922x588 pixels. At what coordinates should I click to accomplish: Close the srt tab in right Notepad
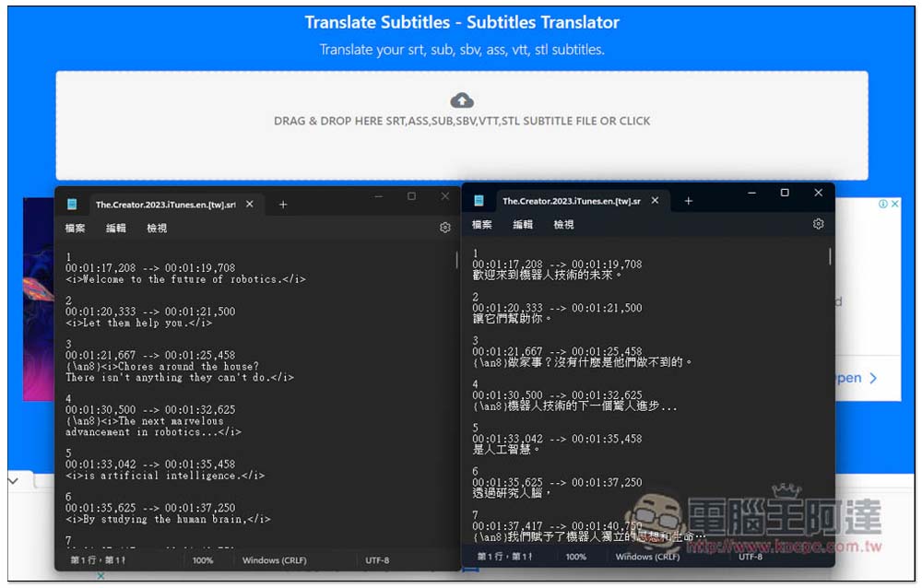click(x=655, y=201)
